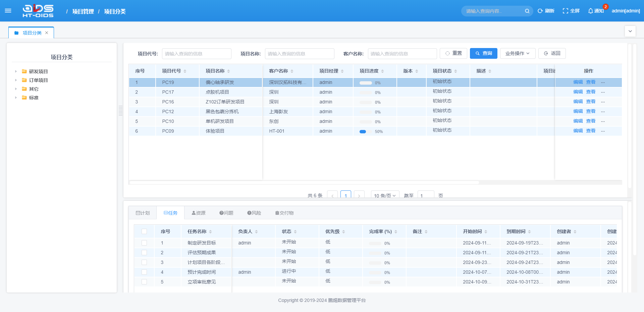The height and width of the screenshot is (312, 644).
Task: Open the 10 条/页 page size dropdown
Action: click(x=385, y=195)
